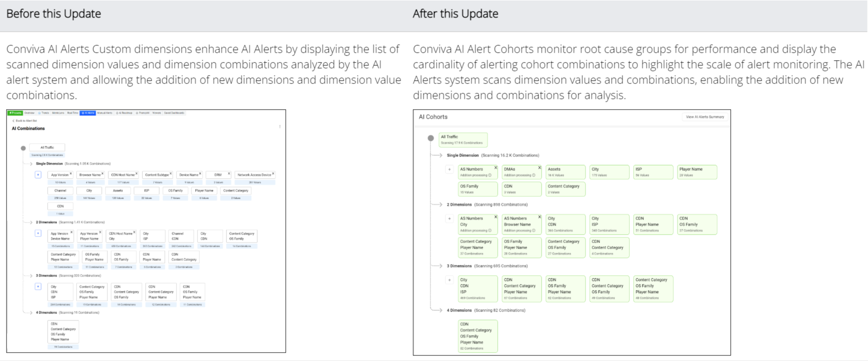This screenshot has height=361, width=868.
Task: Add a cohort to Single Dimension in AI Cohorts
Action: point(449,170)
